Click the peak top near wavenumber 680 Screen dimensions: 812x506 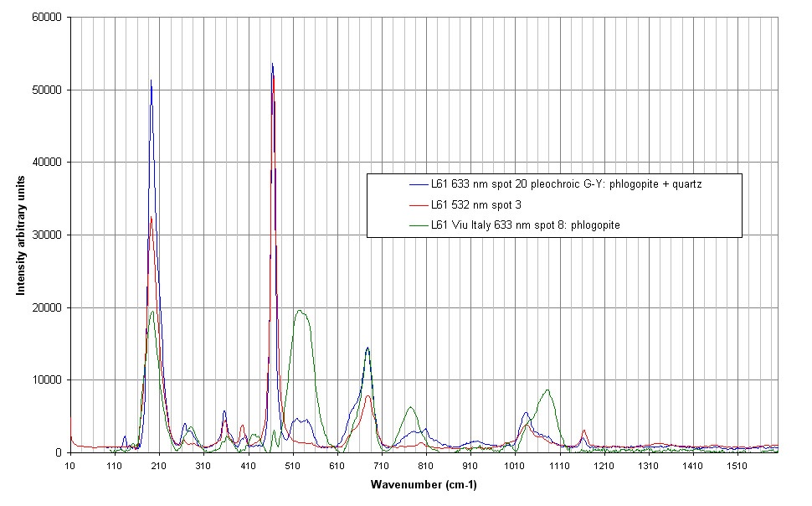point(367,348)
